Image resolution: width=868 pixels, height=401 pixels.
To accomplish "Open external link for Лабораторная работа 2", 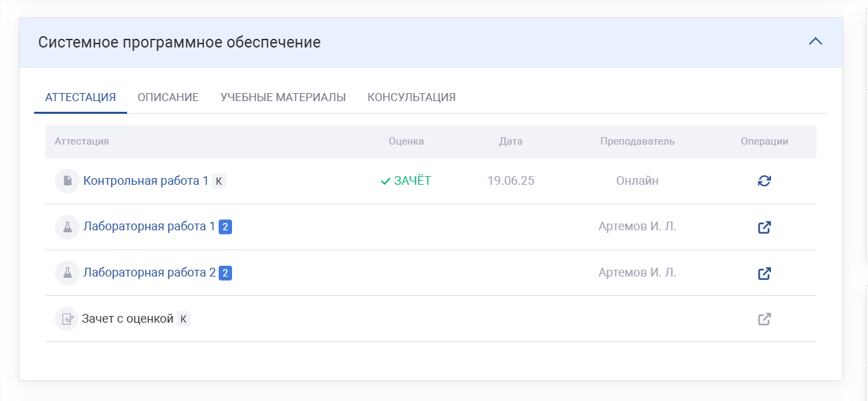I will (x=764, y=273).
